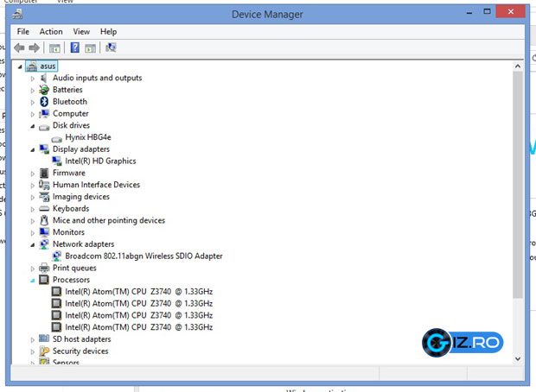Screen dimensions: 536x392
Task: Click the Firmware chip icon
Action: pos(44,174)
